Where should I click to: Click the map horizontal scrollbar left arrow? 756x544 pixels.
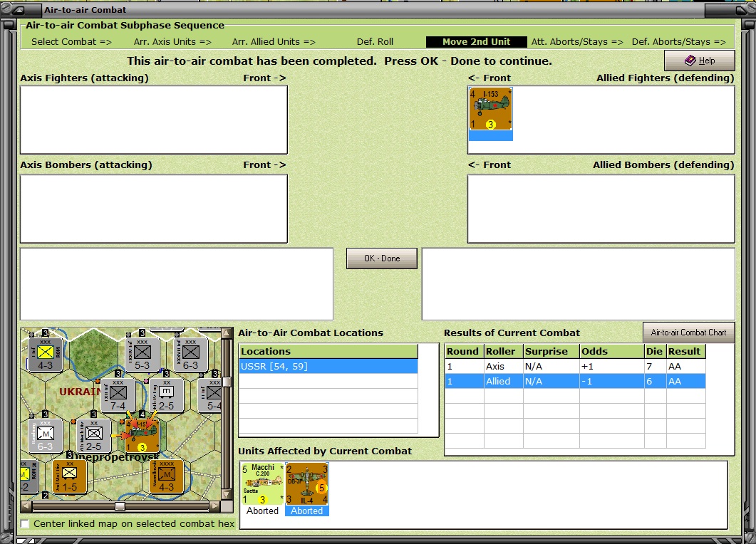click(26, 506)
